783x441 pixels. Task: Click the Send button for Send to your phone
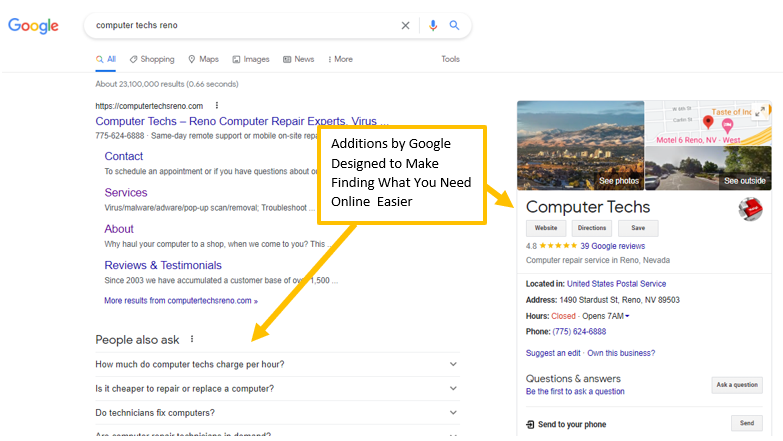[x=747, y=423]
